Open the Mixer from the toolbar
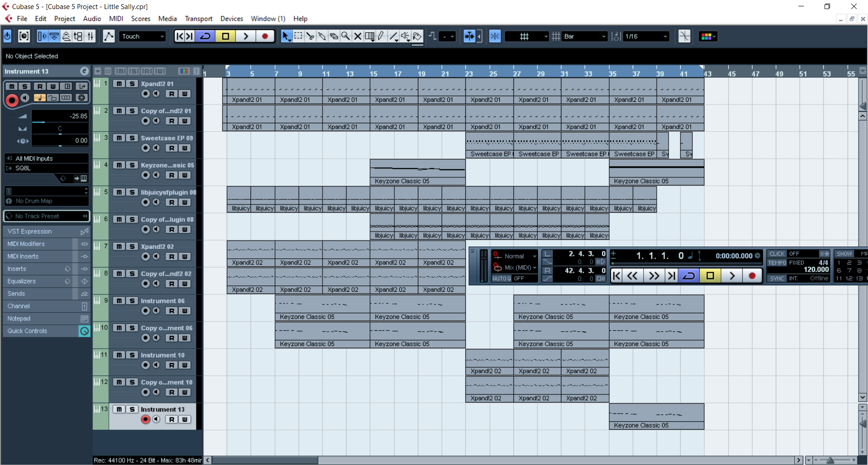 (x=90, y=36)
